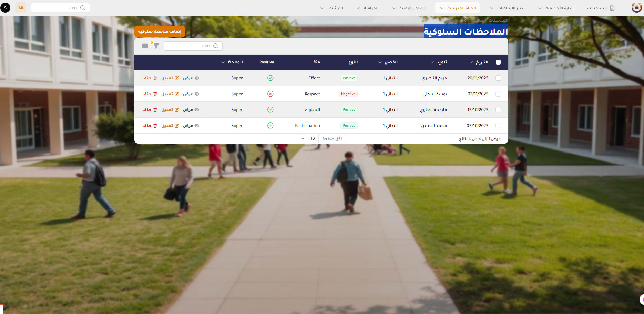Image resolution: width=644 pixels, height=314 pixels.
Task: Switch language with the AR button
Action: coord(21,8)
